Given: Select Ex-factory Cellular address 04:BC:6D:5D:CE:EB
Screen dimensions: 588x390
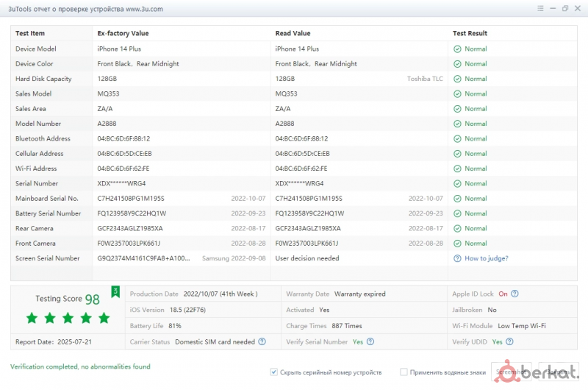Looking at the screenshot, I should [124, 154].
